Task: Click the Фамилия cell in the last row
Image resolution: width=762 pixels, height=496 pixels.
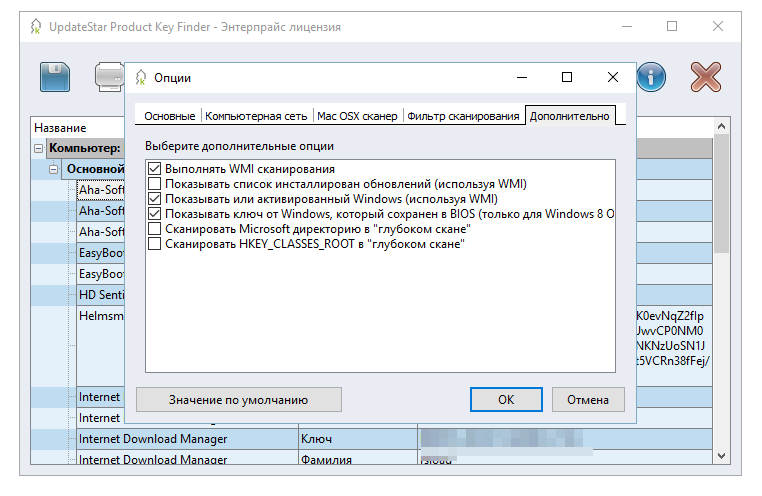Action: (358, 459)
